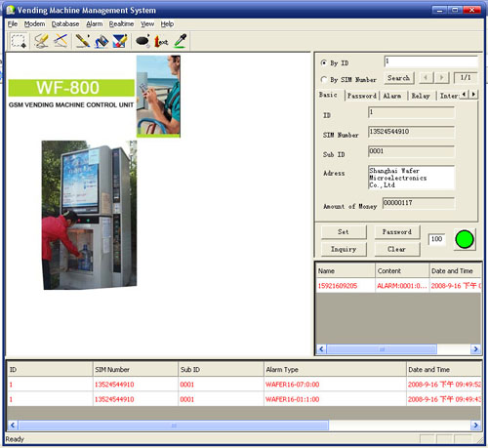The image size is (488, 448).
Task: Activate the paint bucket fill tool
Action: pos(102,41)
